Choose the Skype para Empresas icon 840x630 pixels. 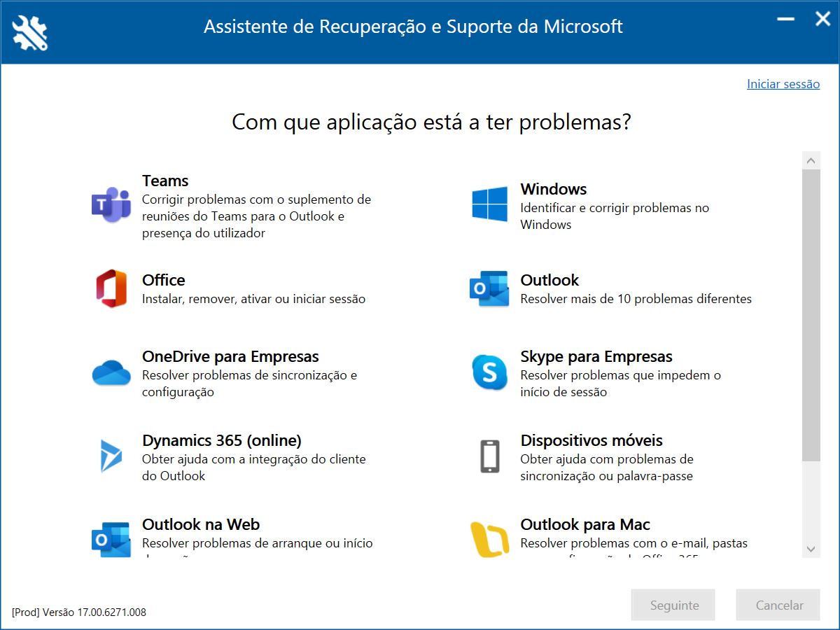489,372
